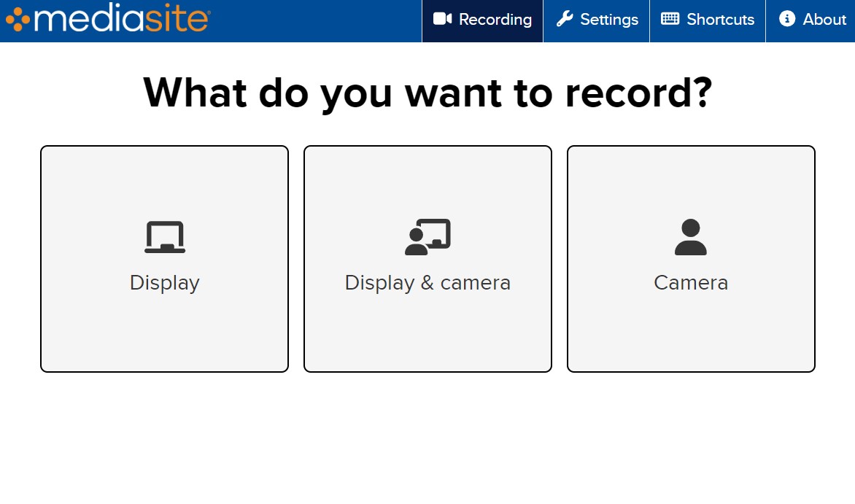The height and width of the screenshot is (504, 855).
Task: Open the About page
Action: [x=811, y=20]
